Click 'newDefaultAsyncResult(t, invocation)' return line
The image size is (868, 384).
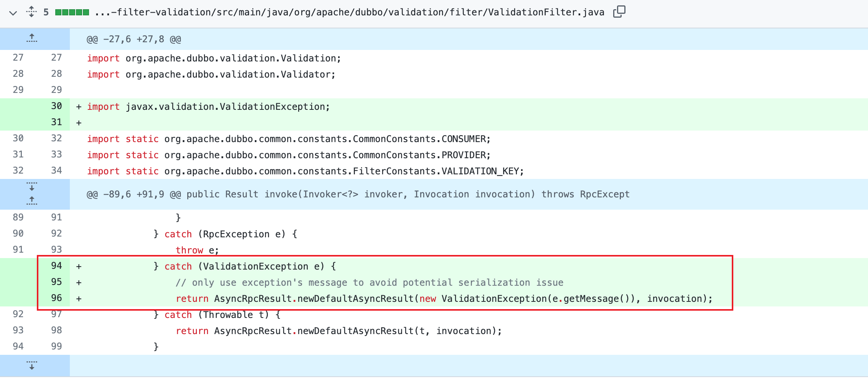coord(339,331)
